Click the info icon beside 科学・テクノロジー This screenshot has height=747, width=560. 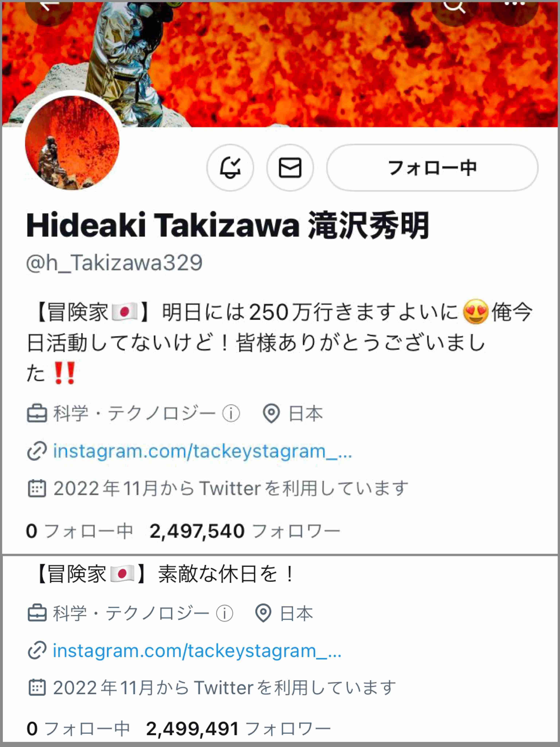point(231,413)
